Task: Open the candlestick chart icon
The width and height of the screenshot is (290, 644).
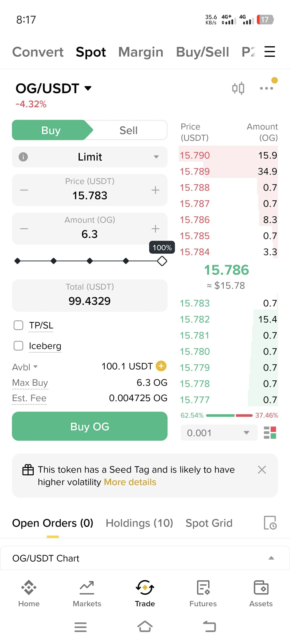Action: (x=238, y=88)
